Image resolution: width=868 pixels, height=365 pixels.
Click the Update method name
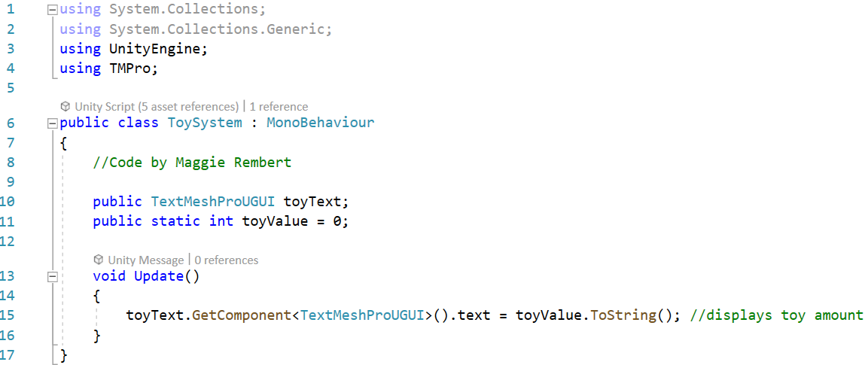tap(158, 275)
